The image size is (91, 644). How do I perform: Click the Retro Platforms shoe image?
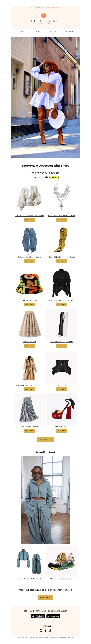pos(61,409)
